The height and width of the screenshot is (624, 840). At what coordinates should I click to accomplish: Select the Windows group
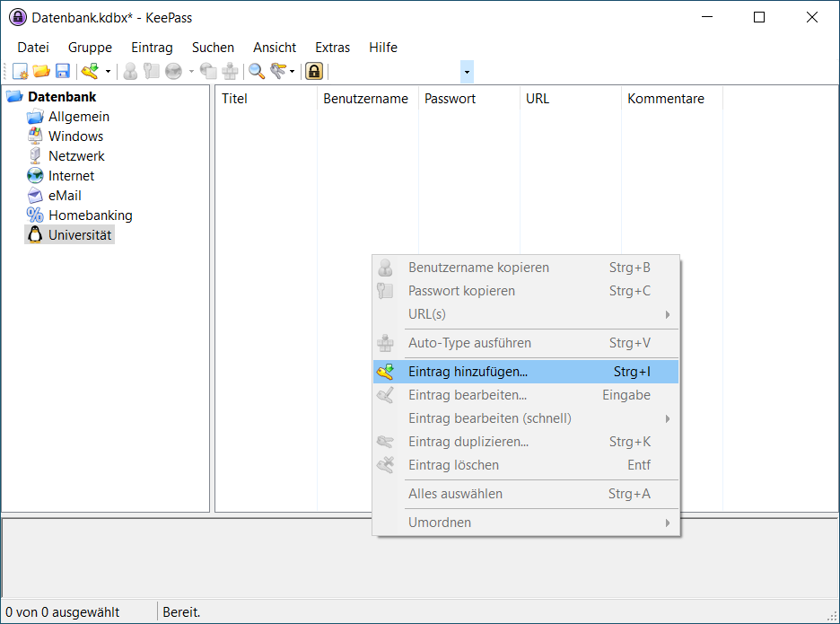coord(75,136)
